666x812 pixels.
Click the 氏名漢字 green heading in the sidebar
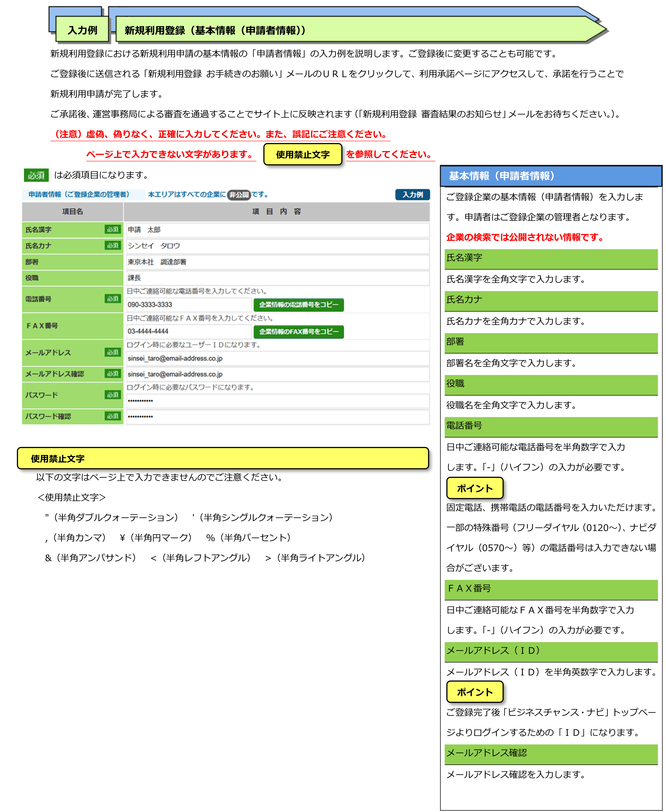pos(551,259)
